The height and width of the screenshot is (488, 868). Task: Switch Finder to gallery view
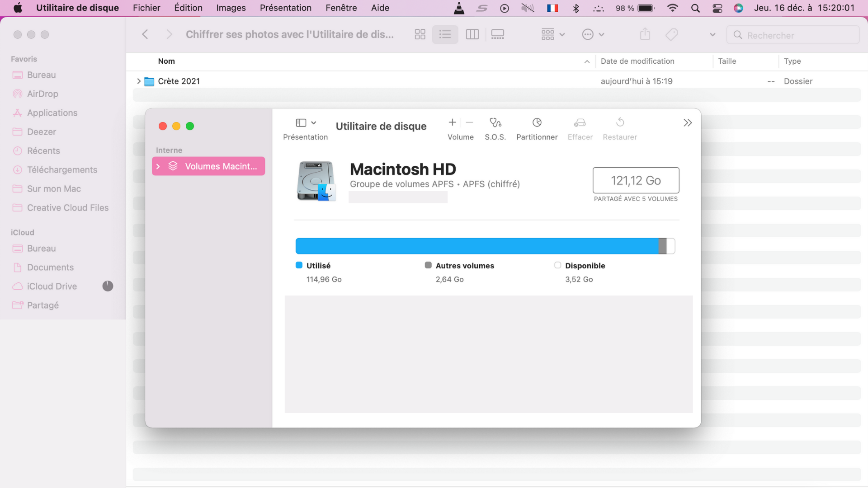(497, 34)
